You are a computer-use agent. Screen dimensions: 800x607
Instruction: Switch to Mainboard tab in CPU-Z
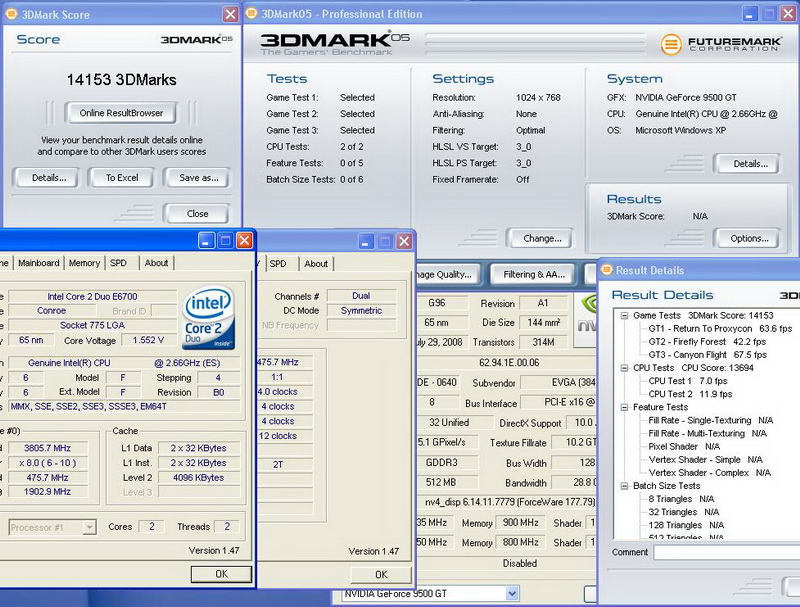coord(38,263)
